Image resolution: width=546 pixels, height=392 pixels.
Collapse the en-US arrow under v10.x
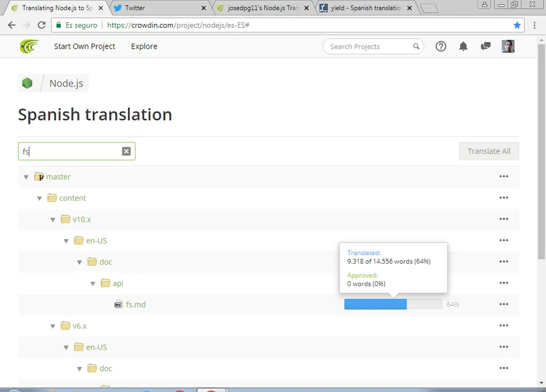[x=66, y=241]
